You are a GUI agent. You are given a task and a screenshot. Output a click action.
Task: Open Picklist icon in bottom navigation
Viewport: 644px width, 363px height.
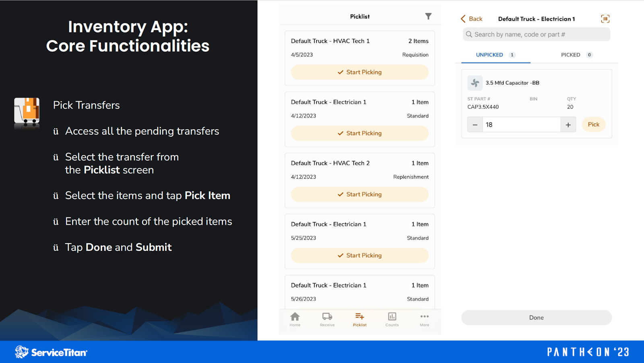point(360,319)
